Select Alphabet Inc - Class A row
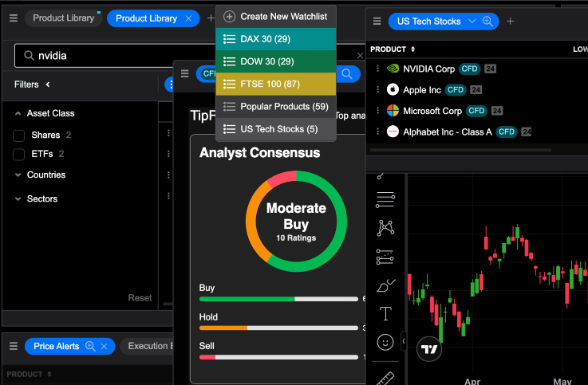Screen dimensions: 588x385 pyautogui.click(x=448, y=132)
